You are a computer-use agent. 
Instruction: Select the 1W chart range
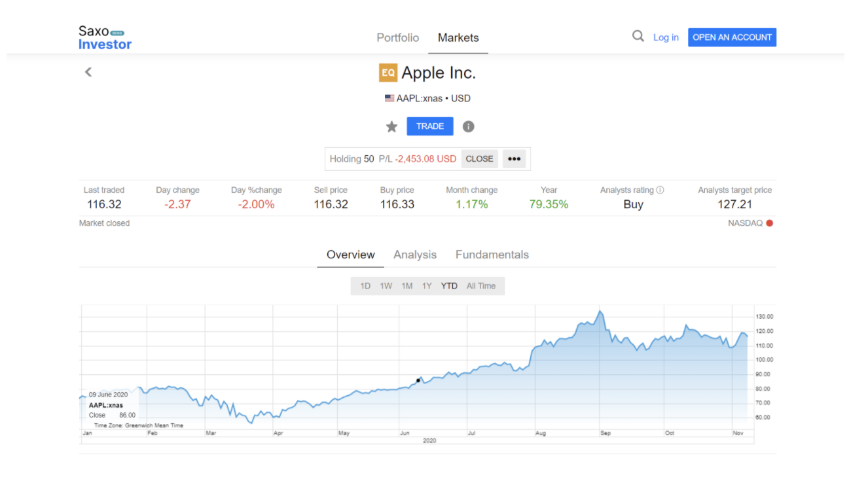[386, 286]
